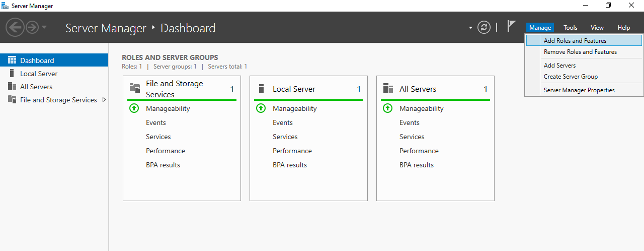644x251 pixels.
Task: Open the View menu
Action: pos(597,28)
